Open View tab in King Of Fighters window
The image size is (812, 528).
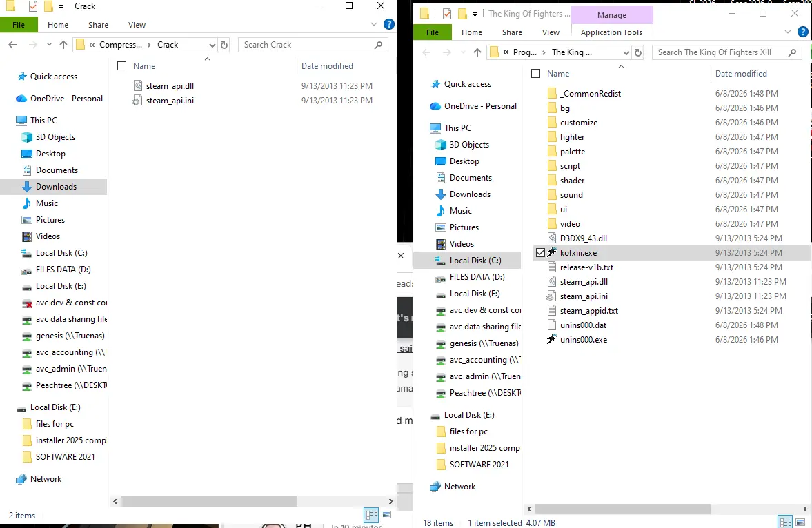coord(551,32)
